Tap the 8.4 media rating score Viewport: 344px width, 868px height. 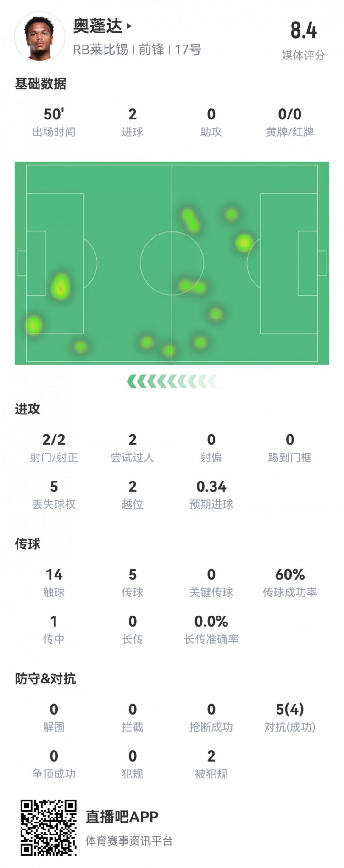(x=304, y=30)
